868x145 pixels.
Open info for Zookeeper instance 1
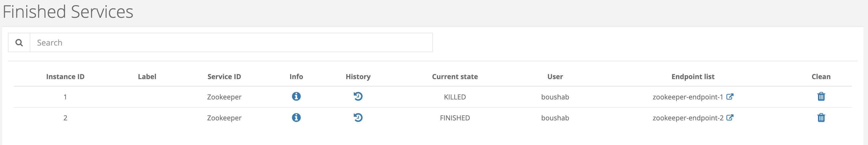click(x=296, y=96)
